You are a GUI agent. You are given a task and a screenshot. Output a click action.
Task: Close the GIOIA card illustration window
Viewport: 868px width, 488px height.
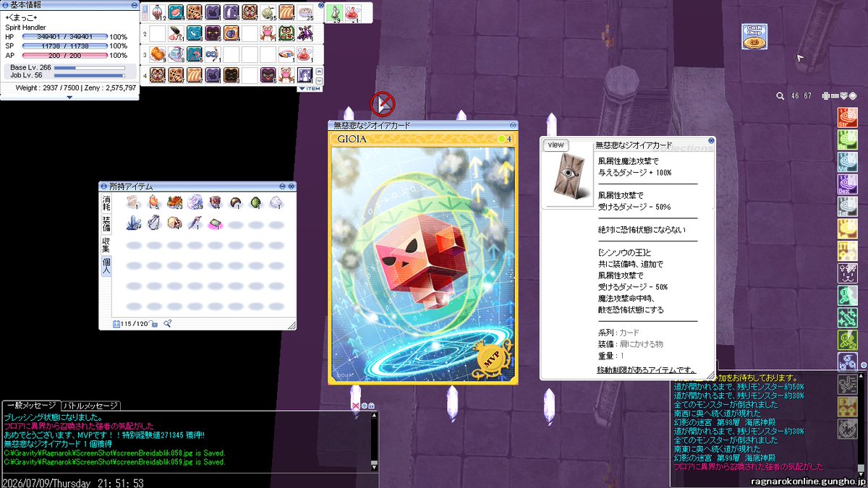514,125
